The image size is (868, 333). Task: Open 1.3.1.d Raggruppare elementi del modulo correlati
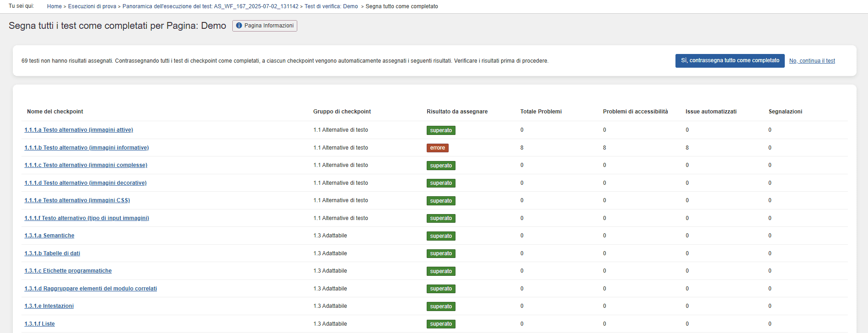pos(91,289)
